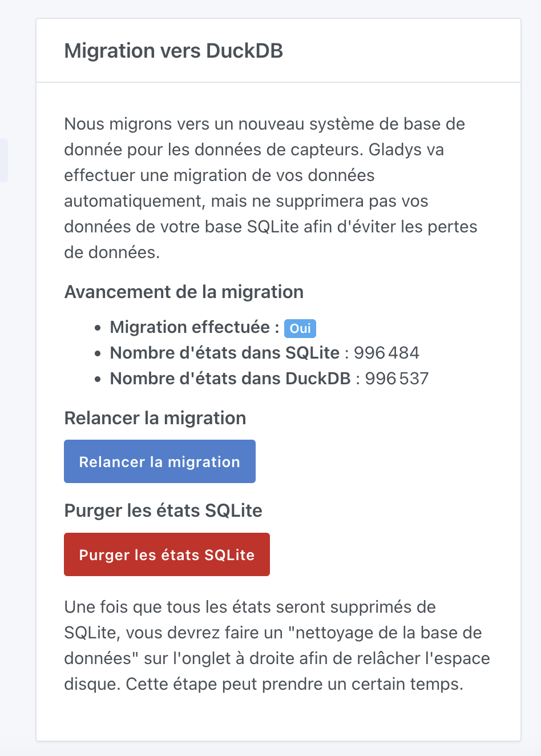
Task: Click the Nombre d'états dans SQLite label
Action: tap(221, 352)
